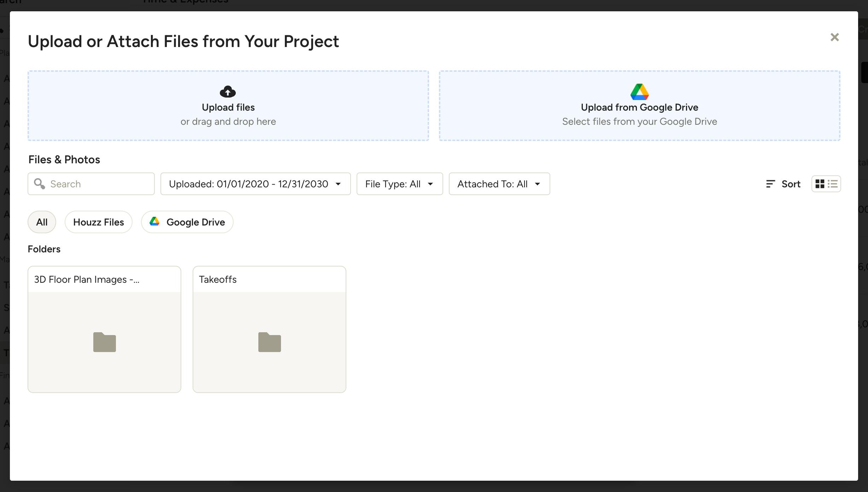
Task: Click Upload from Google Drive label
Action: 639,107
